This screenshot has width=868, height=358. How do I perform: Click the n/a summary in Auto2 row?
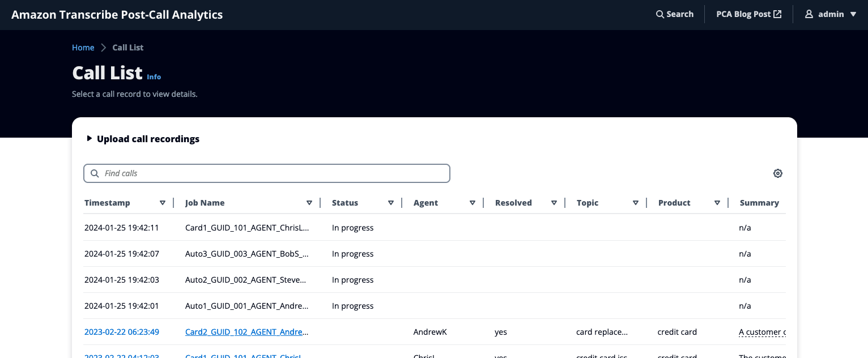[x=745, y=280]
